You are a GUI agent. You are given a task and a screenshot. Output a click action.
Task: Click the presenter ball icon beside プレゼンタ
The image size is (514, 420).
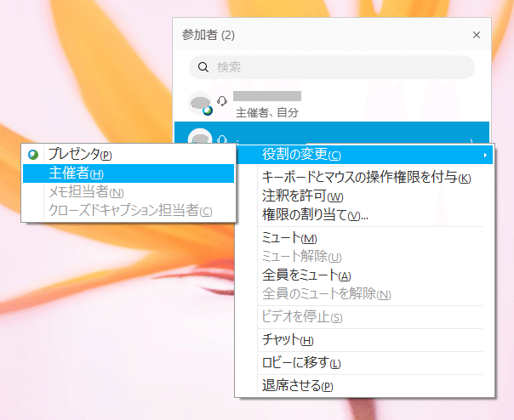point(33,154)
